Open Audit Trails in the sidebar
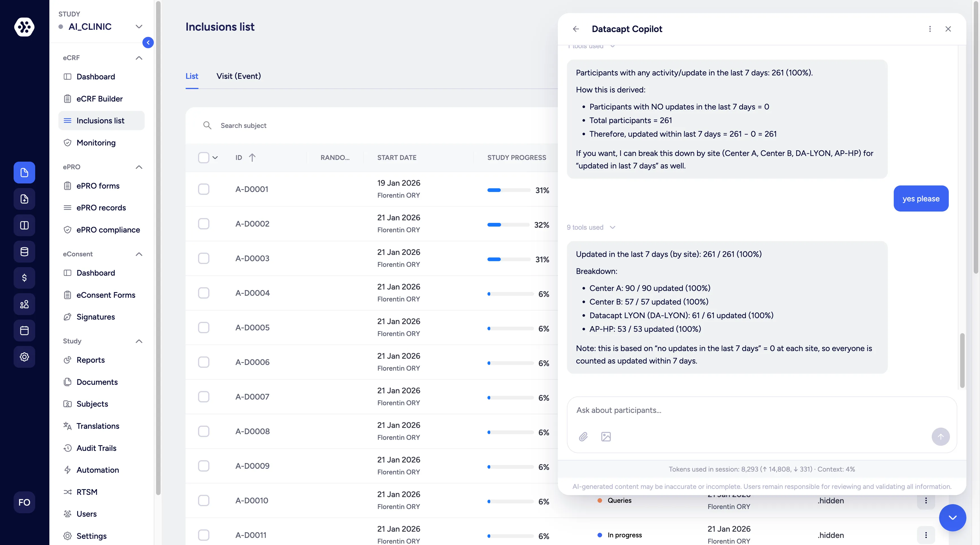Screen dimensions: 980x545 point(96,448)
